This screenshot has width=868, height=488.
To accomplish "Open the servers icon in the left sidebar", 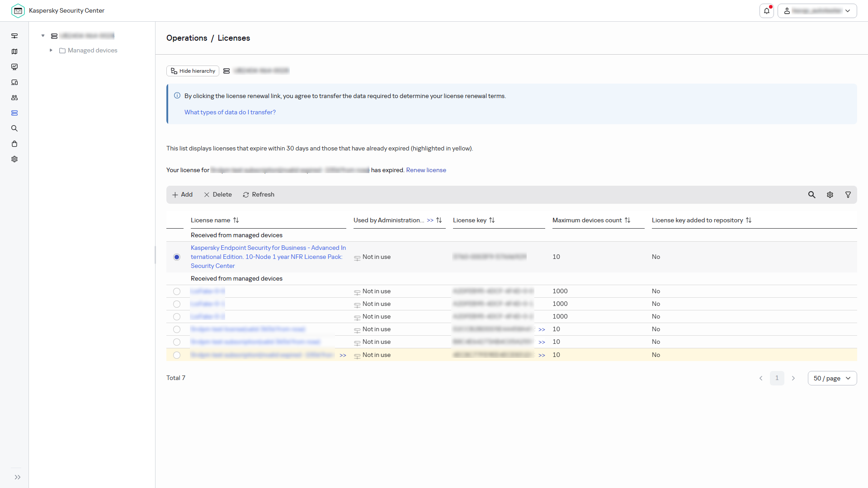I will point(14,36).
